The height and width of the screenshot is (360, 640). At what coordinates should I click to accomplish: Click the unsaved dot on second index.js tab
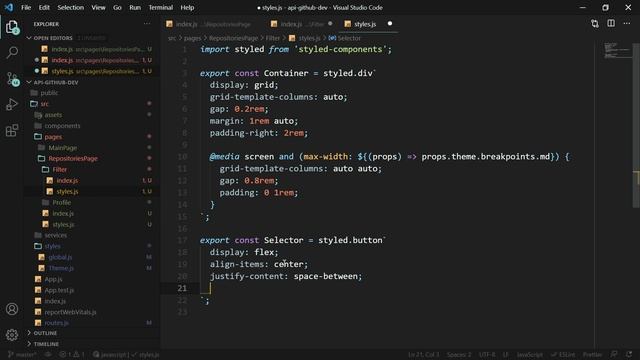pyautogui.click(x=330, y=24)
